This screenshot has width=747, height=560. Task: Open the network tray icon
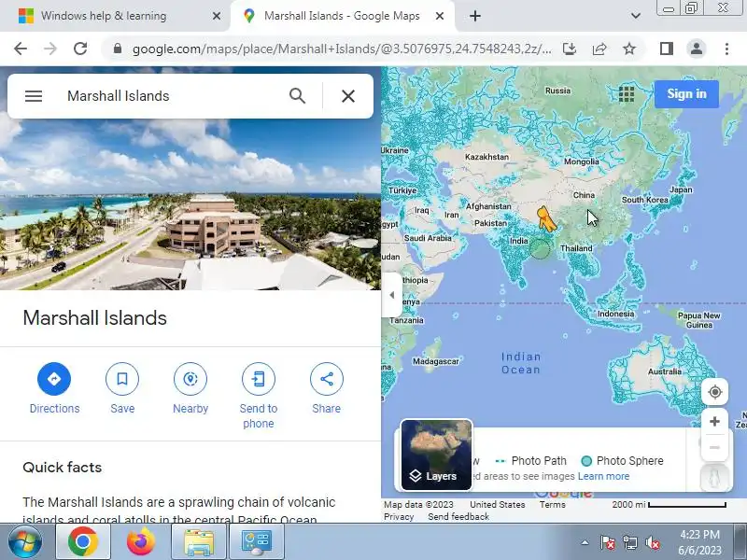(x=630, y=542)
